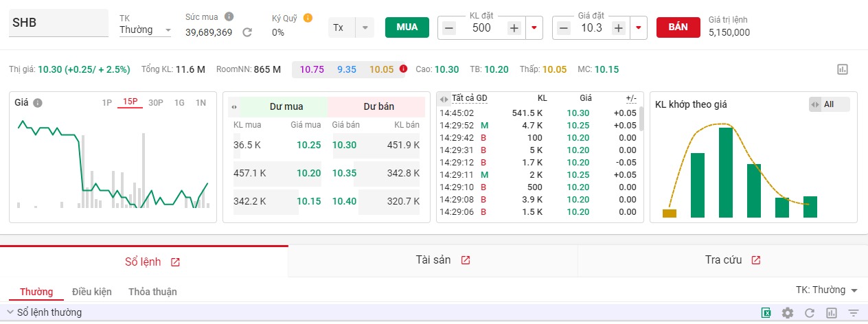Viewport: 868px width, 324px height.
Task: Click the Tất cả GD column header
Action: pos(469,98)
